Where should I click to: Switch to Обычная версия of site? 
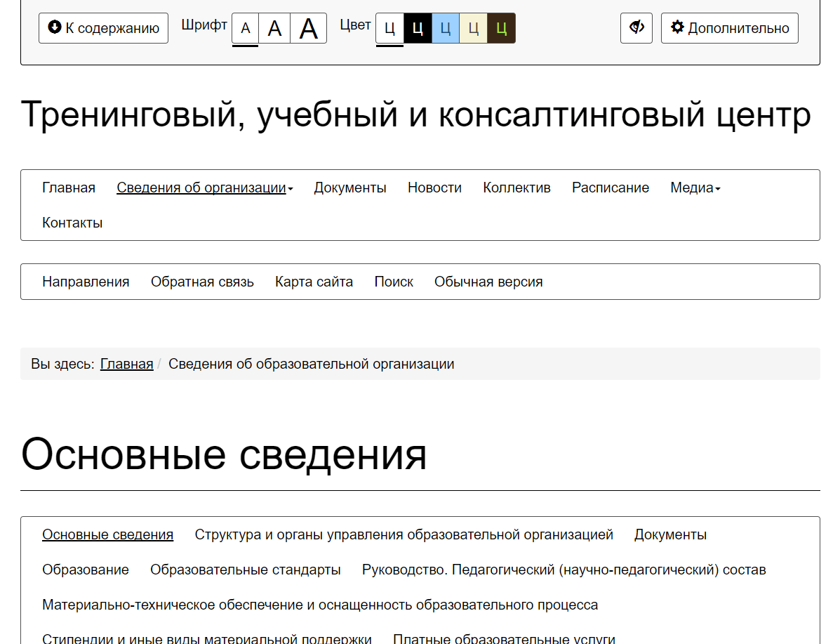[488, 282]
